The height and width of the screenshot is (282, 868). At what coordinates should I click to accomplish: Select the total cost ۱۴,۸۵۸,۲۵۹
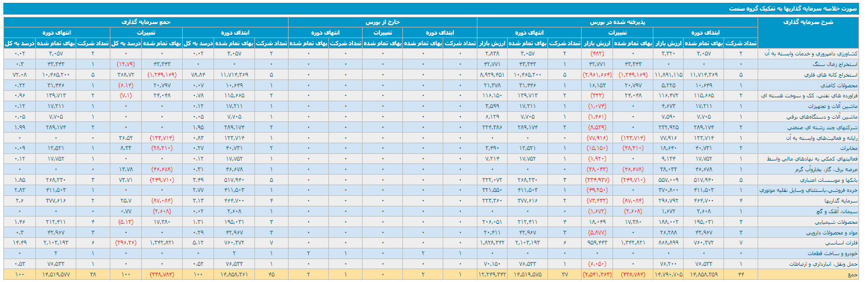706,275
